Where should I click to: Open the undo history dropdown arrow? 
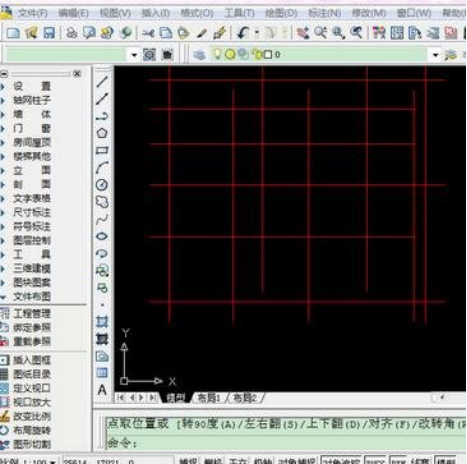[x=257, y=33]
